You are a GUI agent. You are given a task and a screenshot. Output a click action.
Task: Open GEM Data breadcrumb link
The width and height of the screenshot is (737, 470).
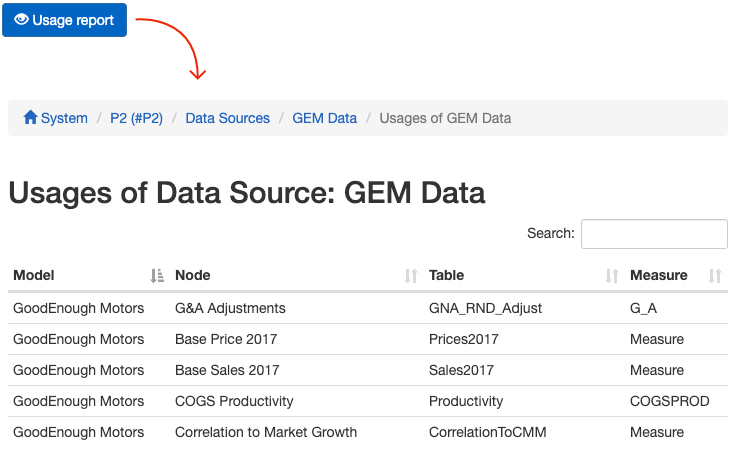(x=324, y=118)
